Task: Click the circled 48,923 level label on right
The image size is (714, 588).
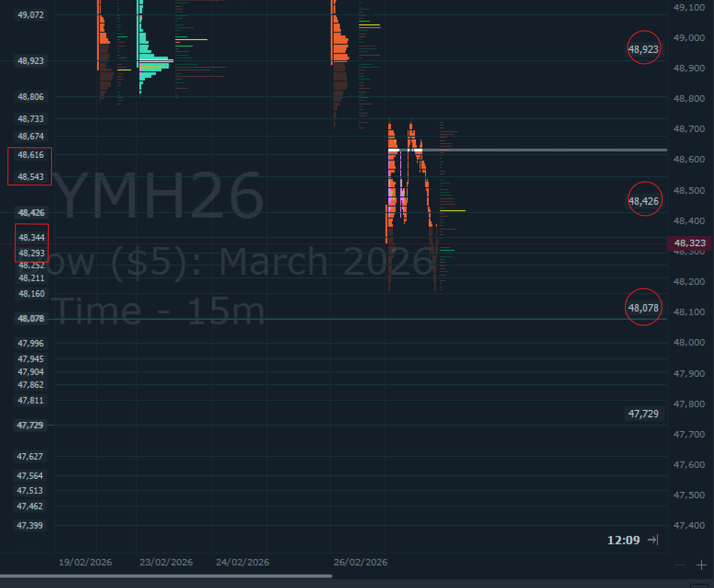Action: click(643, 49)
